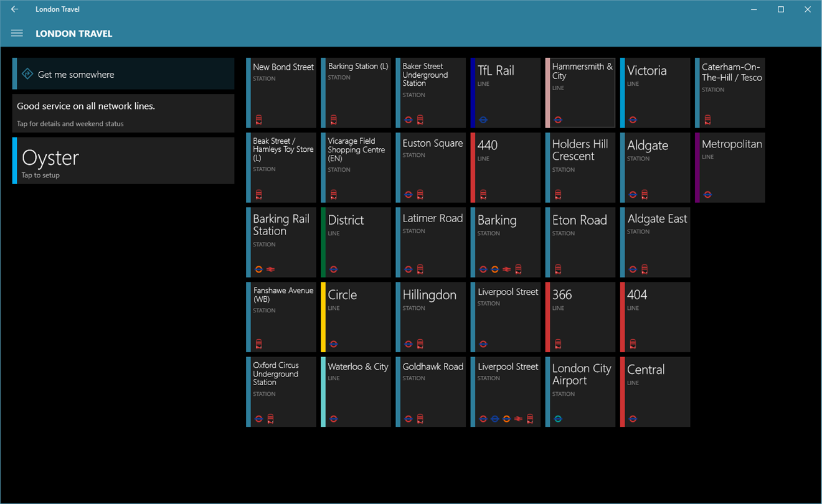The width and height of the screenshot is (822, 504).
Task: Click National Rail icon on Barking Rail Station tile
Action: [x=271, y=269]
